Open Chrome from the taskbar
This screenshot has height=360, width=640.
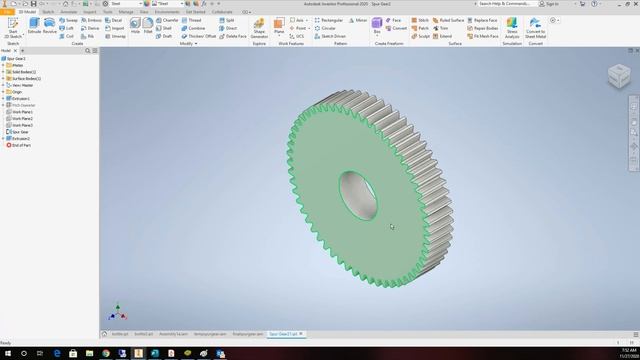point(106,353)
